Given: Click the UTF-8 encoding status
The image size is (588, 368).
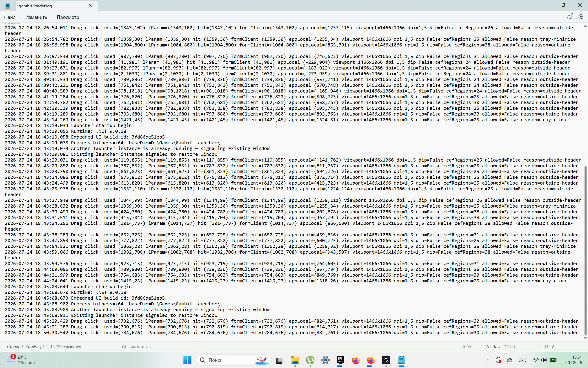Looking at the screenshot, I should point(549,347).
